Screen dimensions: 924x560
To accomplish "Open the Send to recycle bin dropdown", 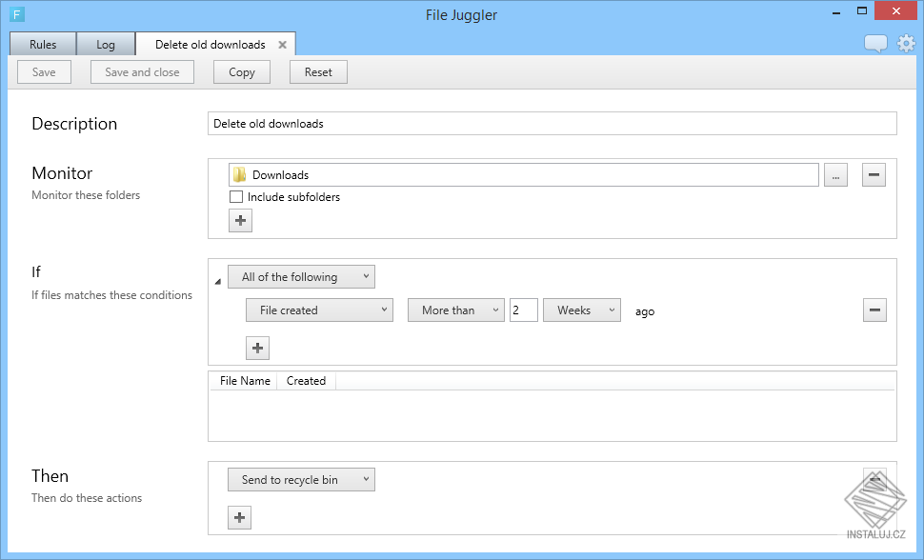I will tap(301, 480).
